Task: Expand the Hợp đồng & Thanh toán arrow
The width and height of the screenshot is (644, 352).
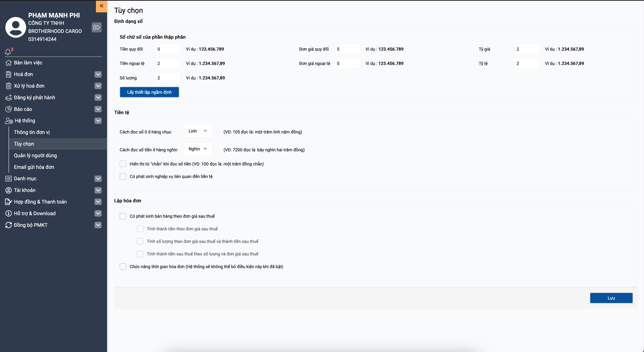Action: [x=98, y=202]
